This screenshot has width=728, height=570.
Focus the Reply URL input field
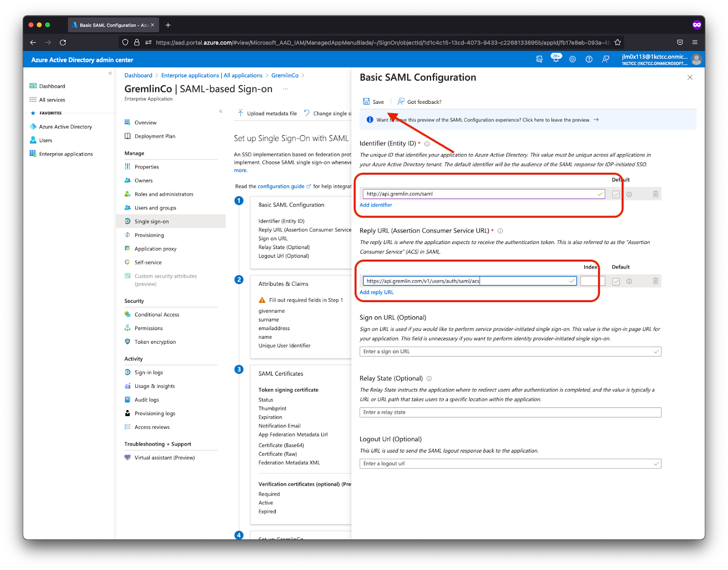pyautogui.click(x=470, y=281)
